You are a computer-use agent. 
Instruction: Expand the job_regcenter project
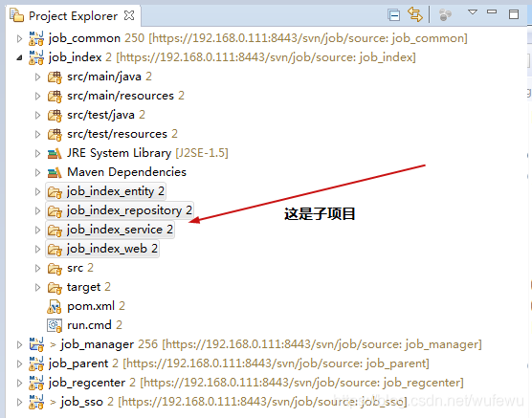coord(20,383)
